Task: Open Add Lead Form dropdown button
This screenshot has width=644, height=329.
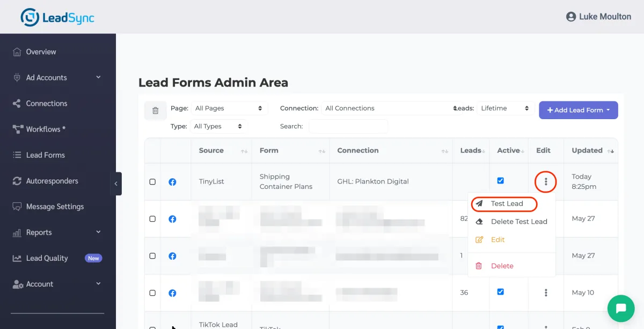Action: click(x=579, y=110)
